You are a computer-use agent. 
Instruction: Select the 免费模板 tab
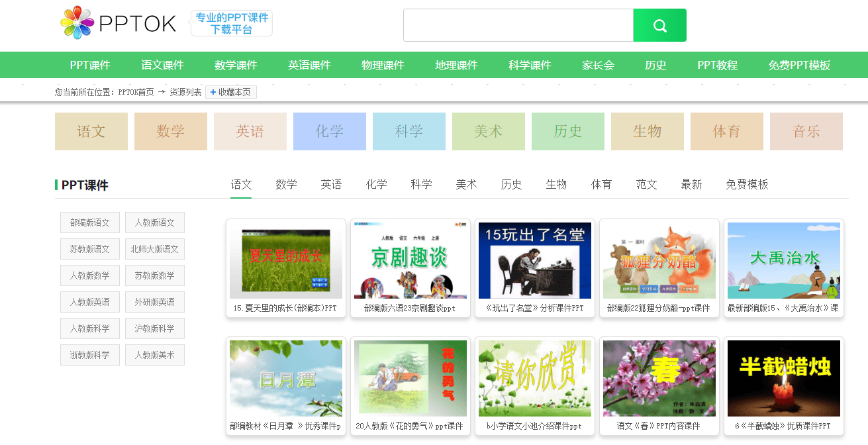tap(747, 184)
